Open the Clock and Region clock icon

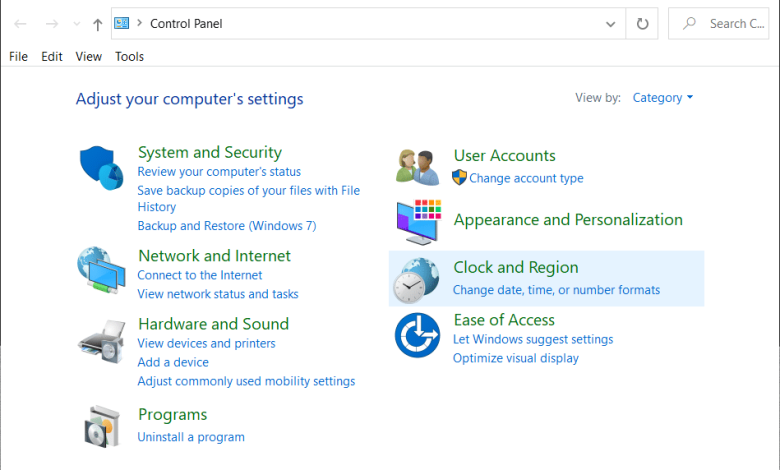[416, 281]
